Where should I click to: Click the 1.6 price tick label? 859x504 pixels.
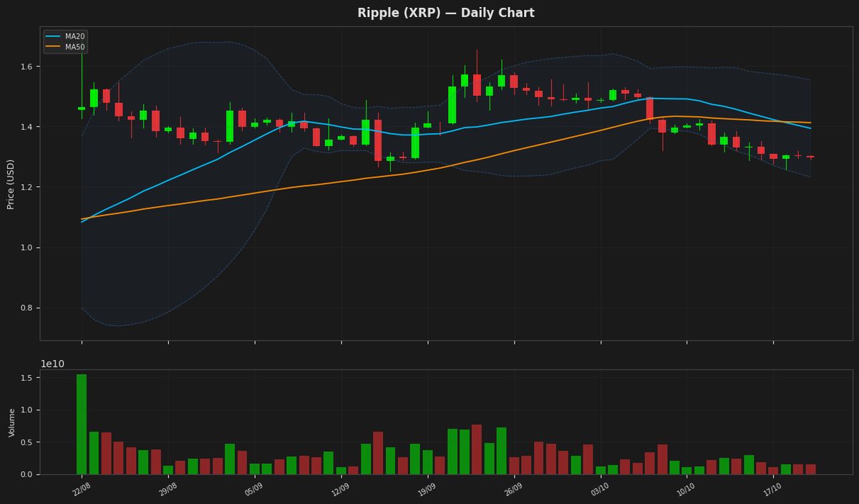tap(28, 67)
